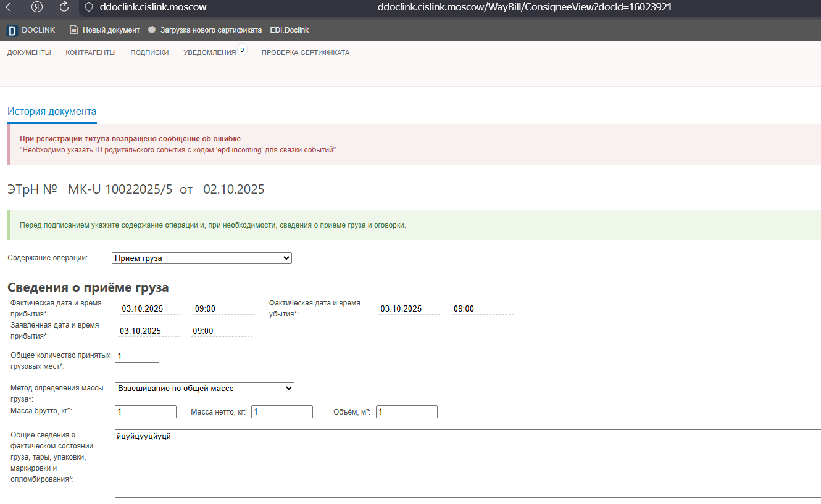Image resolution: width=821 pixels, height=504 pixels.
Task: Open Загрузка нового сертификата link
Action: [211, 30]
